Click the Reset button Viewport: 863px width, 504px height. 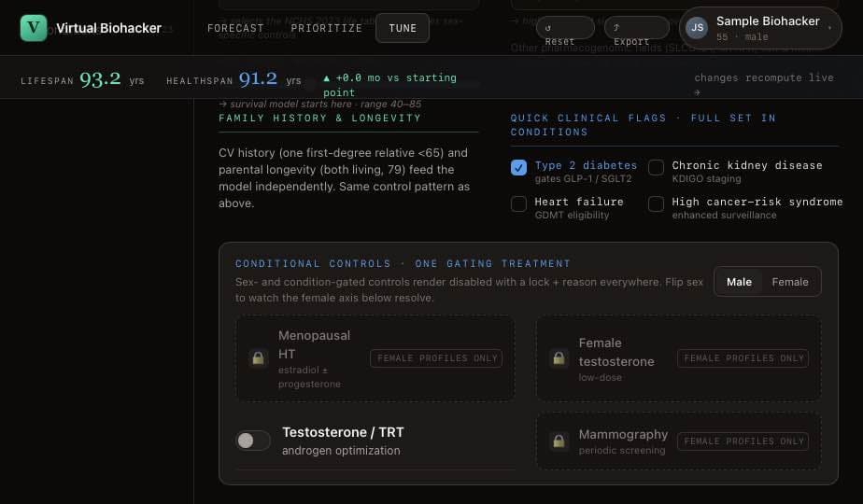[x=565, y=28]
